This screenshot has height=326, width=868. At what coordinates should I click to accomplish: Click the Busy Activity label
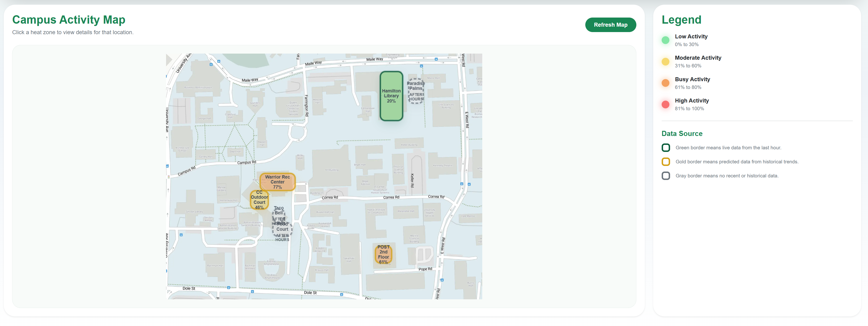(692, 80)
